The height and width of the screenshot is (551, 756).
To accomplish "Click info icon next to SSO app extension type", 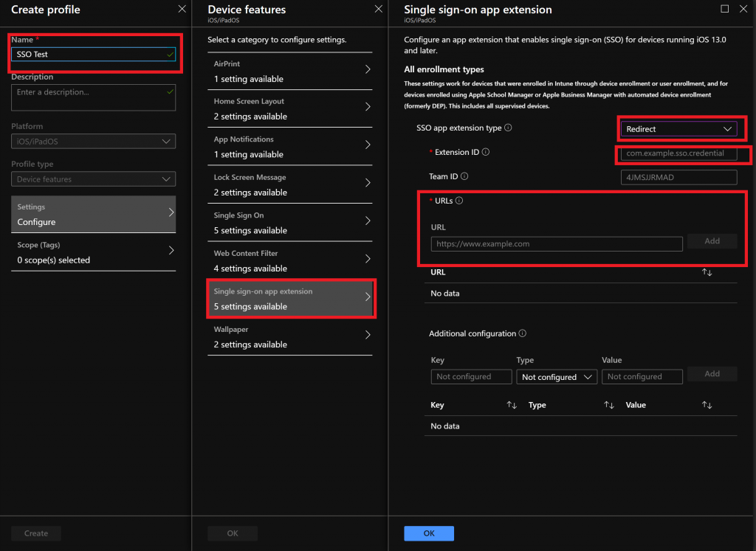I will click(x=508, y=128).
